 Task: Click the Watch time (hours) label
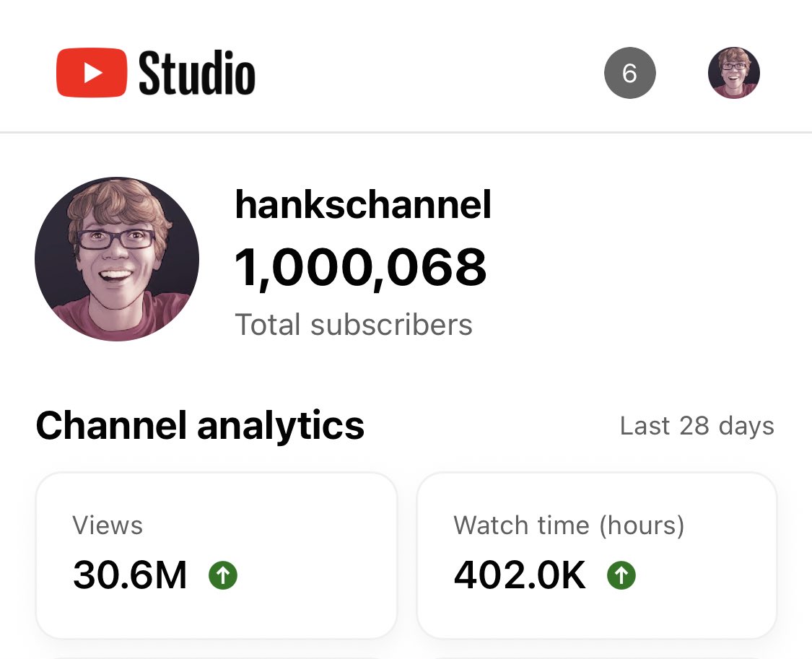[x=568, y=525]
